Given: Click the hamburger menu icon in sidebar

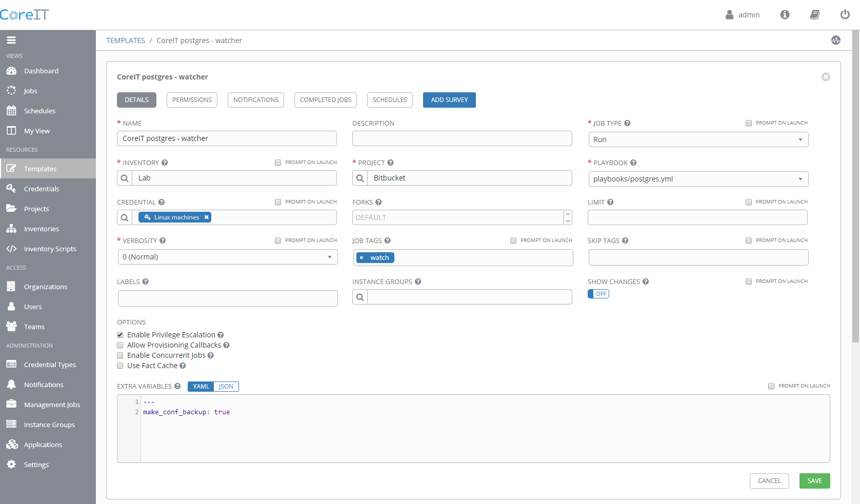Looking at the screenshot, I should click(11, 40).
